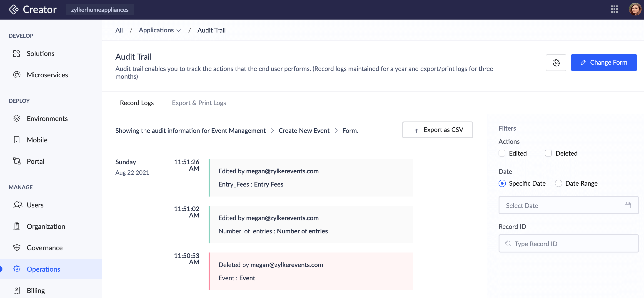Open the calendar picker icon

(627, 205)
